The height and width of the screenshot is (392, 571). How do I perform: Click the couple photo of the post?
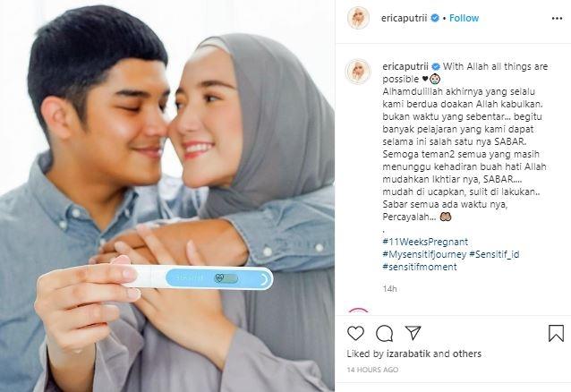coord(167,196)
